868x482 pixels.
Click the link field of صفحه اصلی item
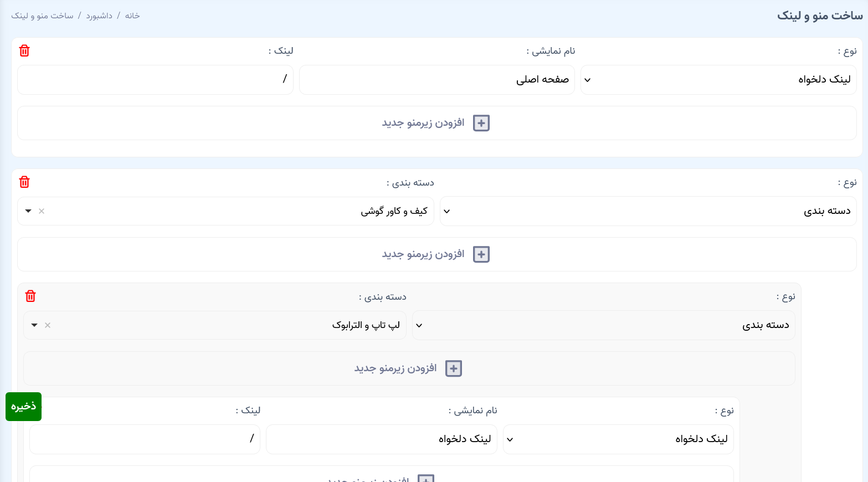point(155,80)
